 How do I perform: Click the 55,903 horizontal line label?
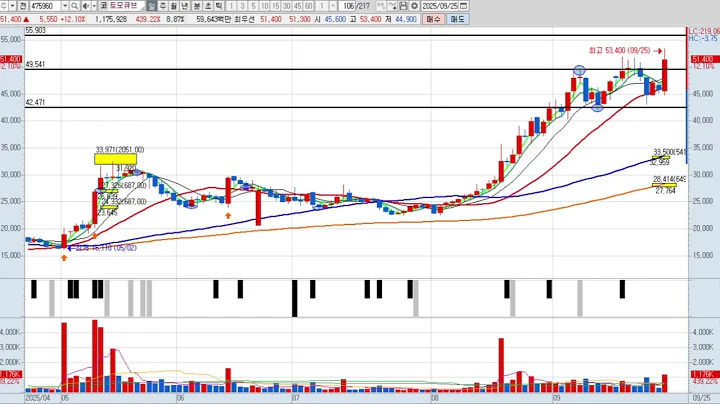(36, 30)
